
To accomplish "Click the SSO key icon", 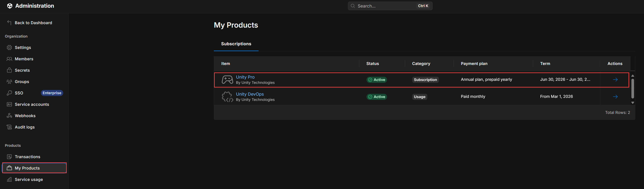I will [x=9, y=93].
